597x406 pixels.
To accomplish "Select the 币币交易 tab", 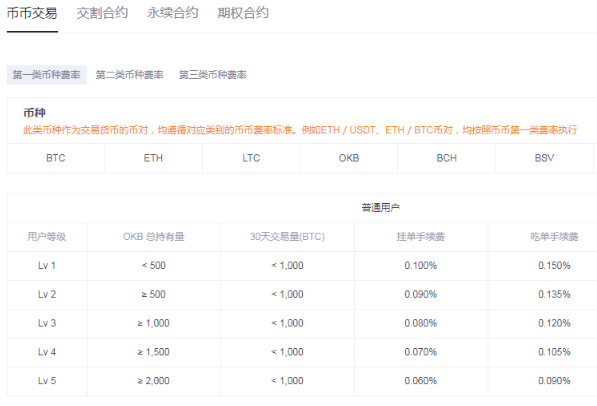I will coord(32,13).
